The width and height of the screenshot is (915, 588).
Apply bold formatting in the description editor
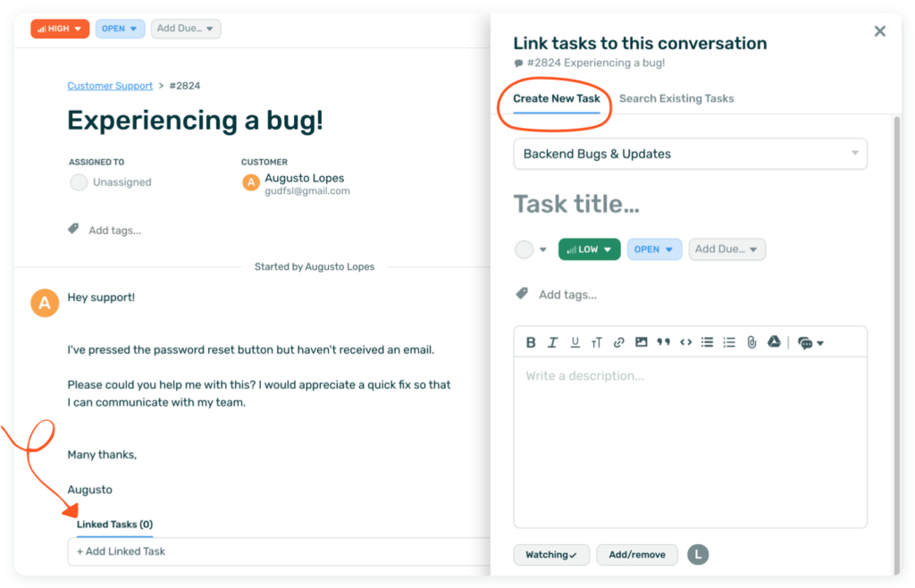click(531, 342)
